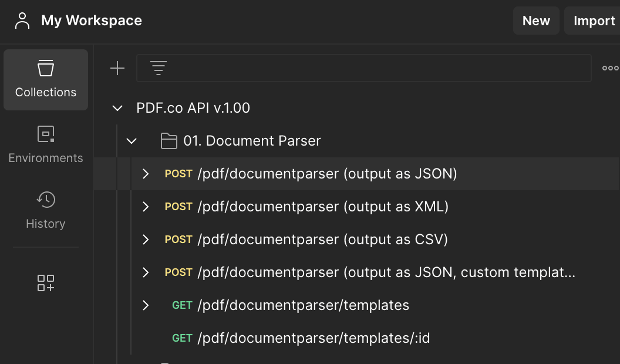Click the filter icon in search field

[x=158, y=69]
